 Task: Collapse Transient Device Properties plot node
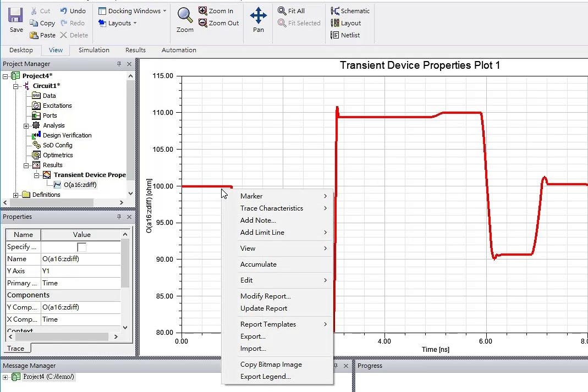[36, 175]
